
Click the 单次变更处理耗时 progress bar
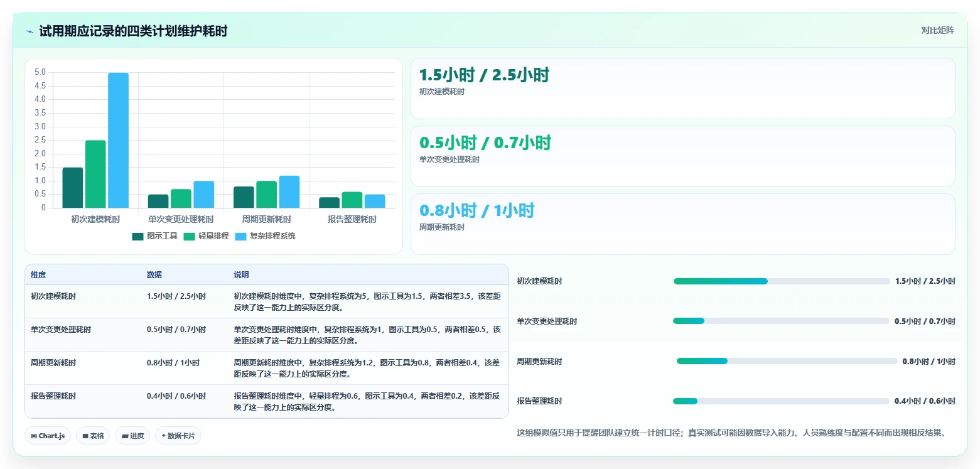(782, 321)
